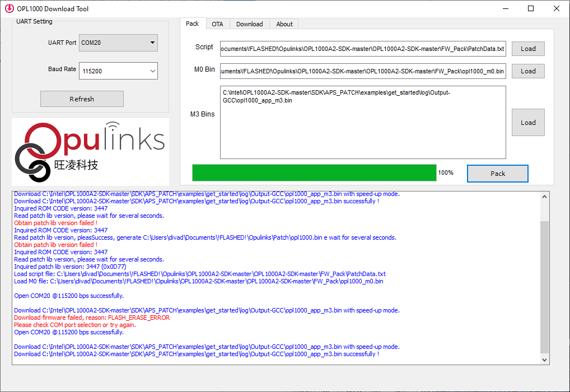Click the M0 Bin path input field
Viewport: 570px width, 392px height.
(363, 71)
